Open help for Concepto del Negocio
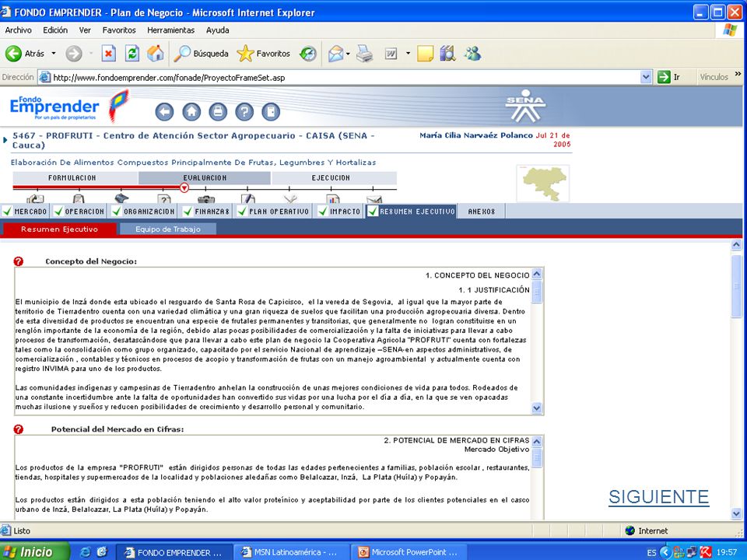The height and width of the screenshot is (560, 747). [x=19, y=261]
